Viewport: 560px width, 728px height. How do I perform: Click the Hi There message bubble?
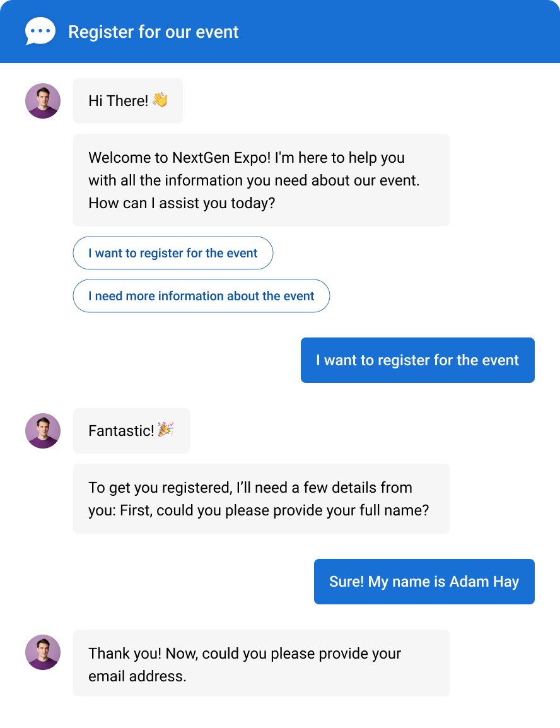tap(127, 101)
